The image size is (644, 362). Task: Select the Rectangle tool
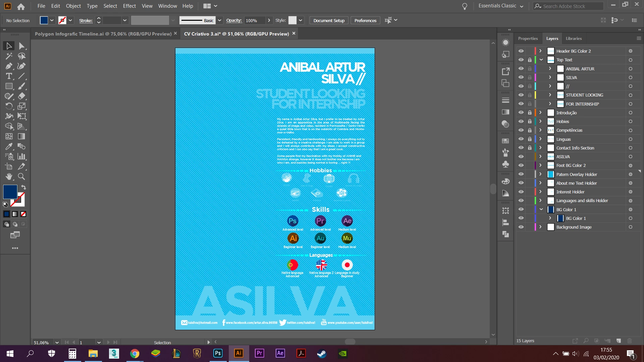[x=9, y=86]
